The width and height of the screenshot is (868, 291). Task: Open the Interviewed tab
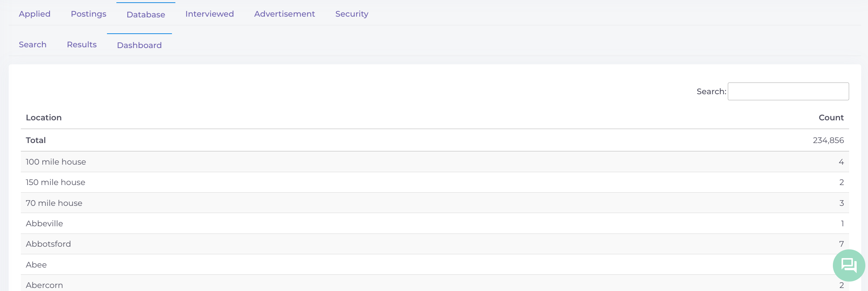click(210, 14)
